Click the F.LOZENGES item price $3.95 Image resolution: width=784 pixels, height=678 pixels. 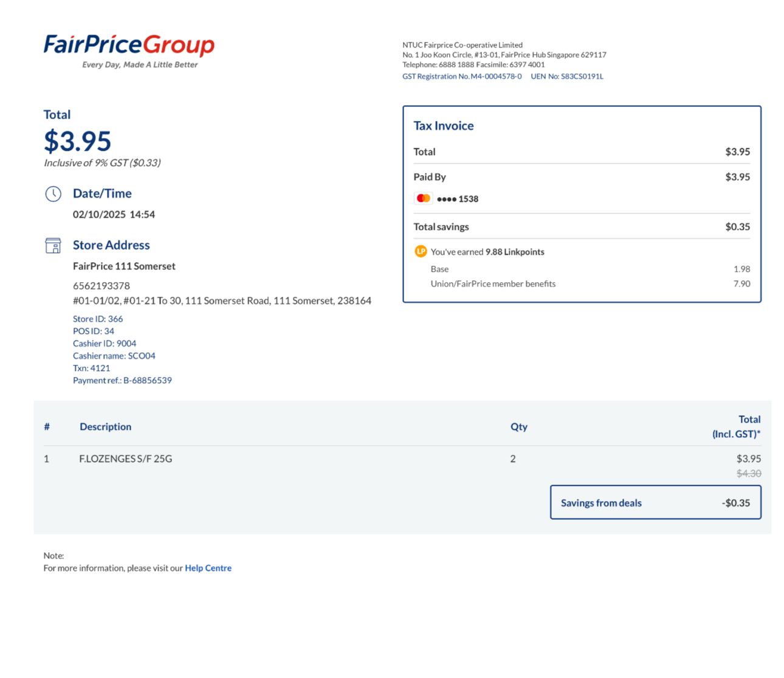coord(749,459)
